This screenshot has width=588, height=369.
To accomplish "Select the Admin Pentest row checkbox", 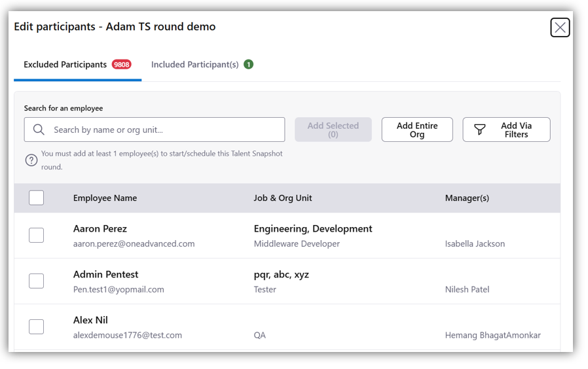I will 37,281.
